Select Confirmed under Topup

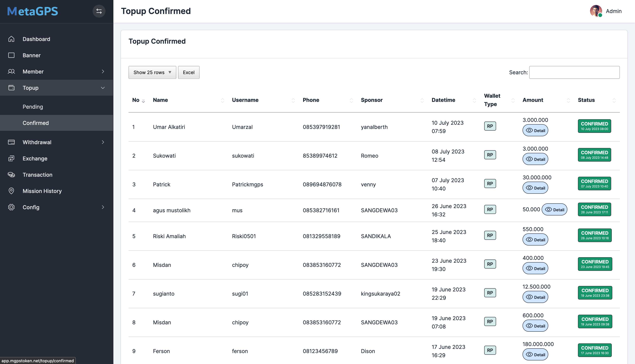57,123
